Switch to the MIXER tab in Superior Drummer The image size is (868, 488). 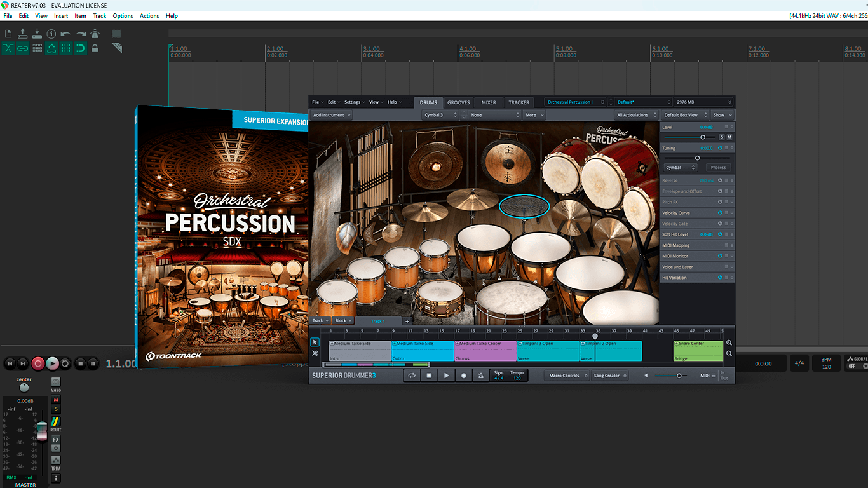point(489,102)
